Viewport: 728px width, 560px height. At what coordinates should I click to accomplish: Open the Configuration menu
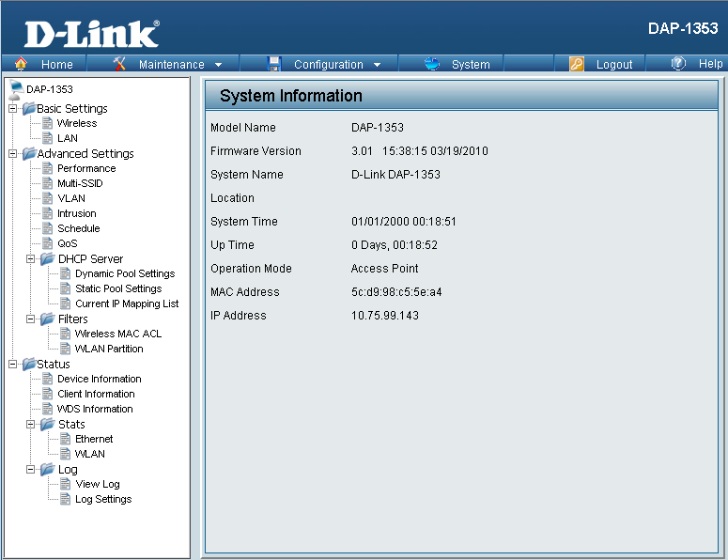[328, 64]
